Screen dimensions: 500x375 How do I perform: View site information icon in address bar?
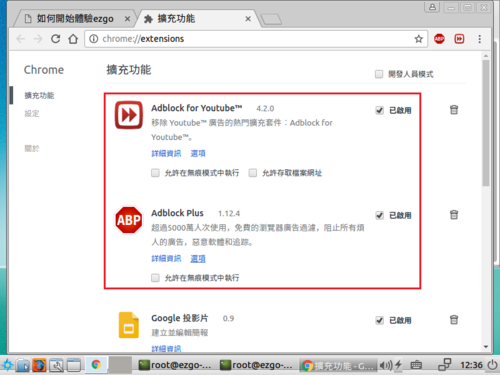tap(94, 39)
